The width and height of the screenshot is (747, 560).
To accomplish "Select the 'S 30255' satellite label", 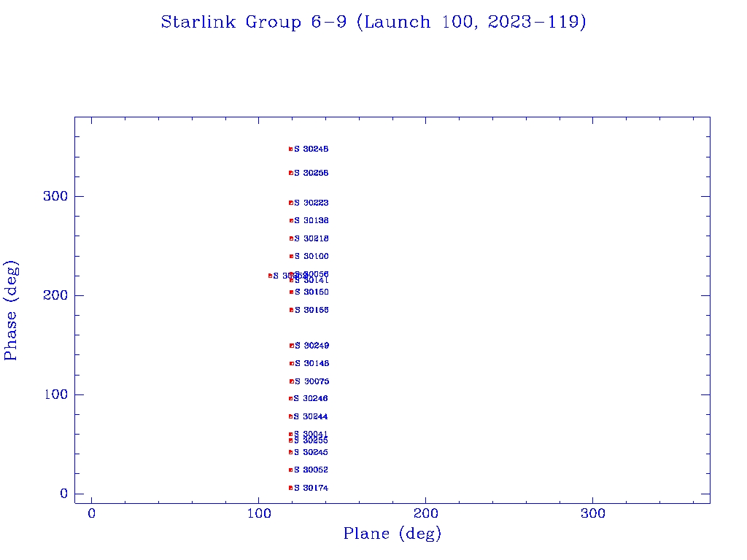I will 311,441.
